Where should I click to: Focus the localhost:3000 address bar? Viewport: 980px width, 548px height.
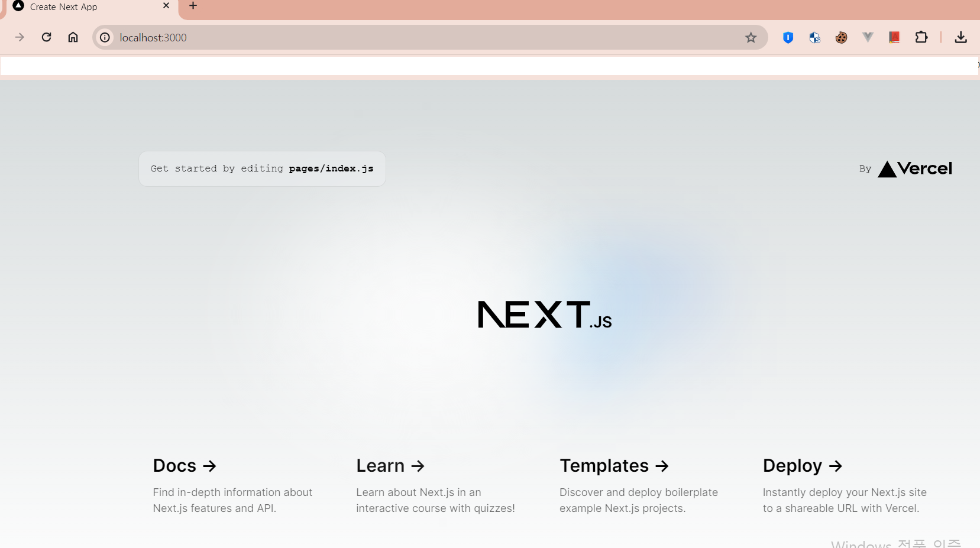[x=431, y=37]
